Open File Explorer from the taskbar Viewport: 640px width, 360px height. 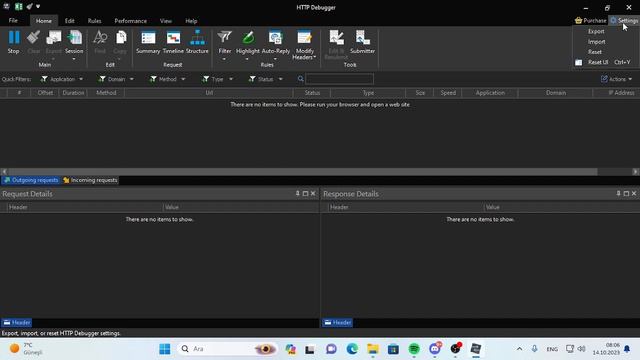pyautogui.click(x=373, y=349)
